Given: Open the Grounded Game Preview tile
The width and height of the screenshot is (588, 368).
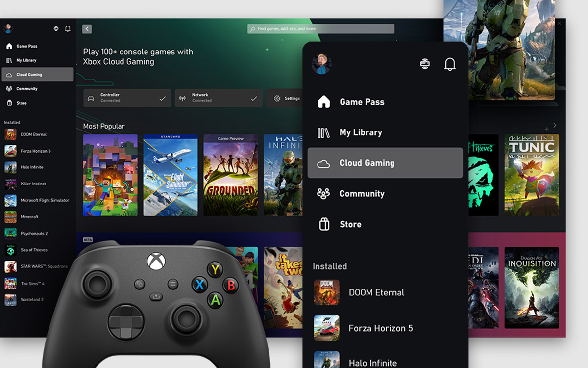Looking at the screenshot, I should point(231,175).
